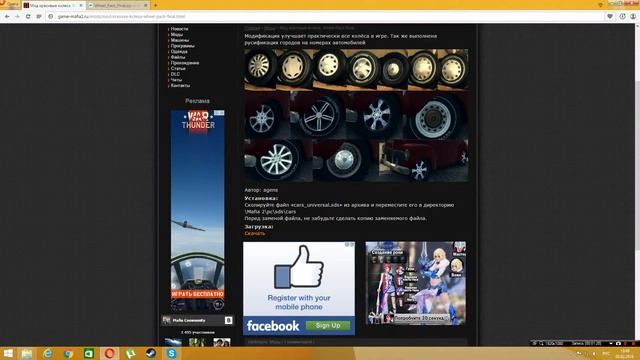
Task: Click the orange Скачать download link
Action: [x=255, y=233]
